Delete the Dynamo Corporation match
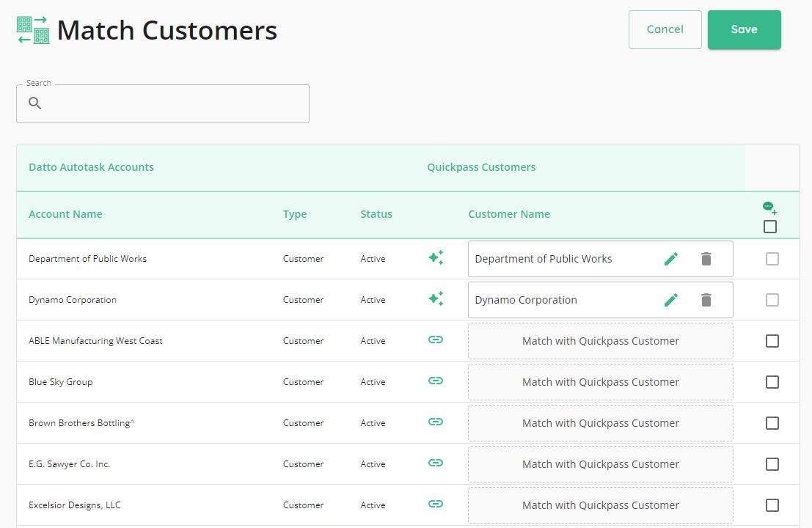The image size is (812, 528). click(706, 300)
